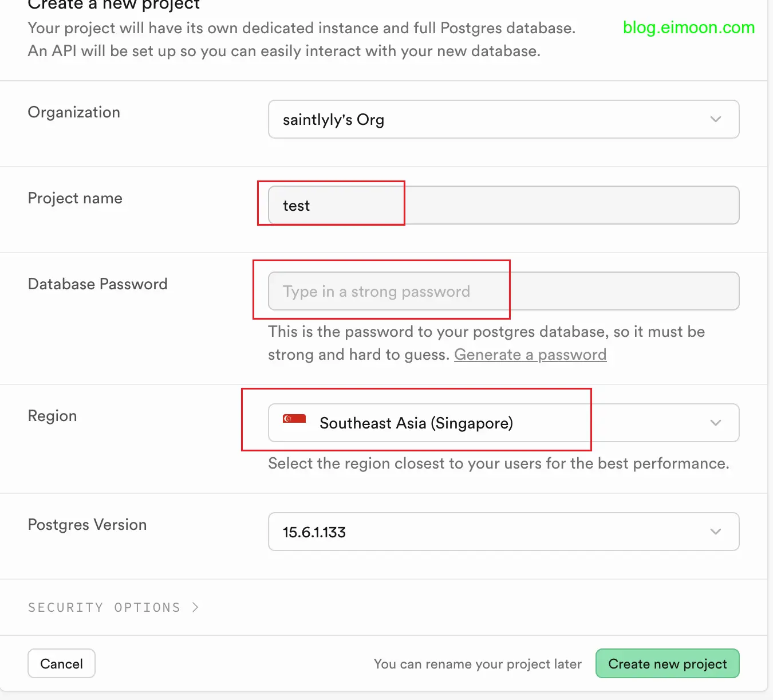Click the Singapore flag icon in Region
The image size is (773, 700).
click(x=294, y=419)
